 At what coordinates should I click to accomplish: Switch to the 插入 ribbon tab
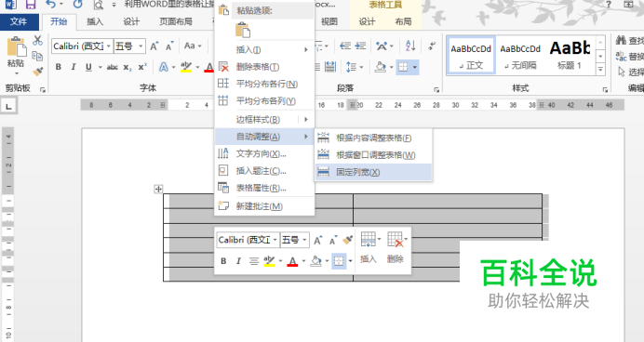coord(95,21)
